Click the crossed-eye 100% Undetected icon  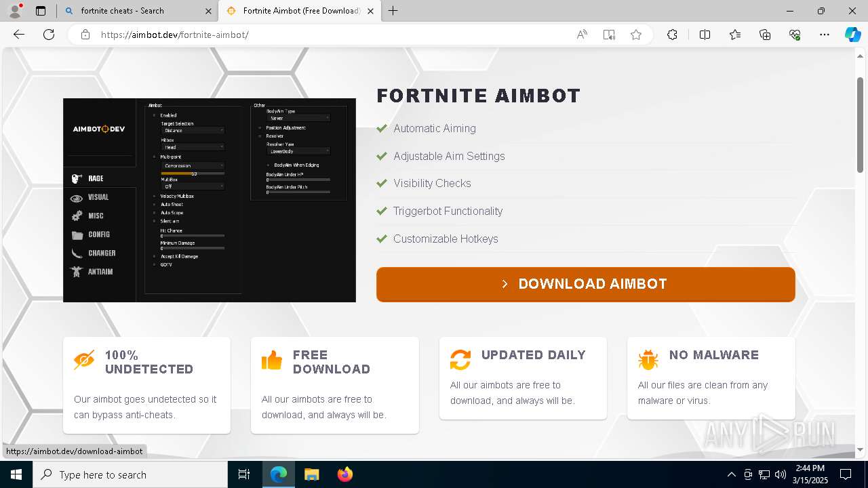coord(84,360)
